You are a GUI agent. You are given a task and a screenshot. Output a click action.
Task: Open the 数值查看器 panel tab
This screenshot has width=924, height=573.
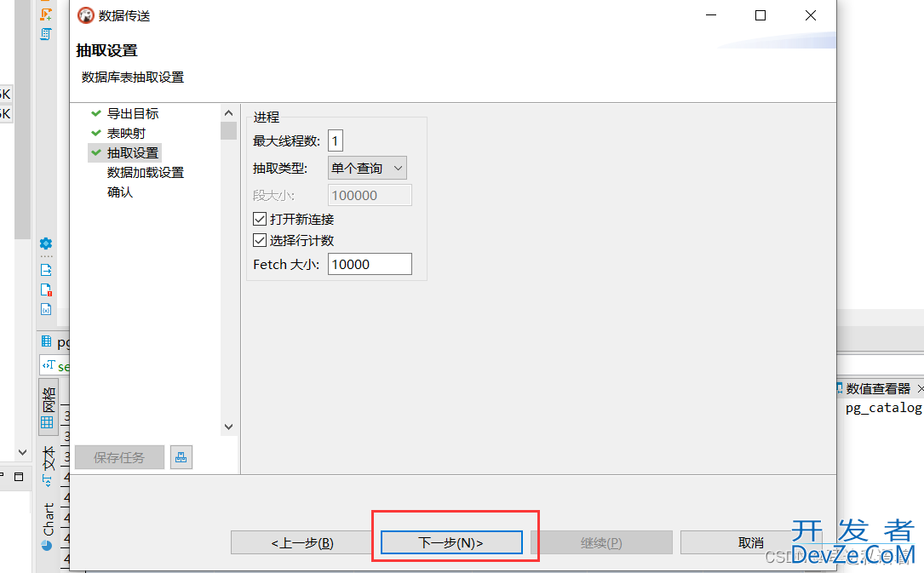tap(877, 389)
